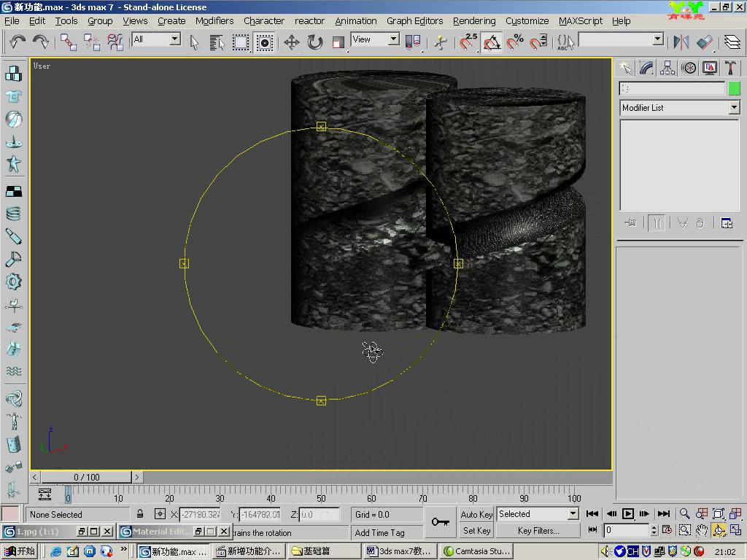
Task: Click the Pin Stack icon
Action: tap(631, 223)
